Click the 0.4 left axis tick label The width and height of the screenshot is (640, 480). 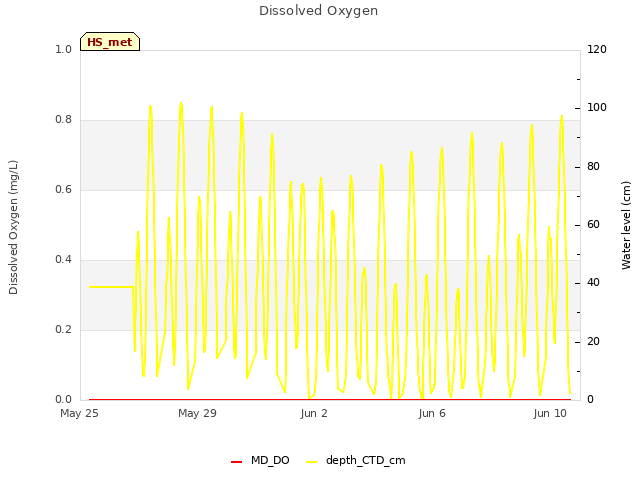[x=63, y=260]
